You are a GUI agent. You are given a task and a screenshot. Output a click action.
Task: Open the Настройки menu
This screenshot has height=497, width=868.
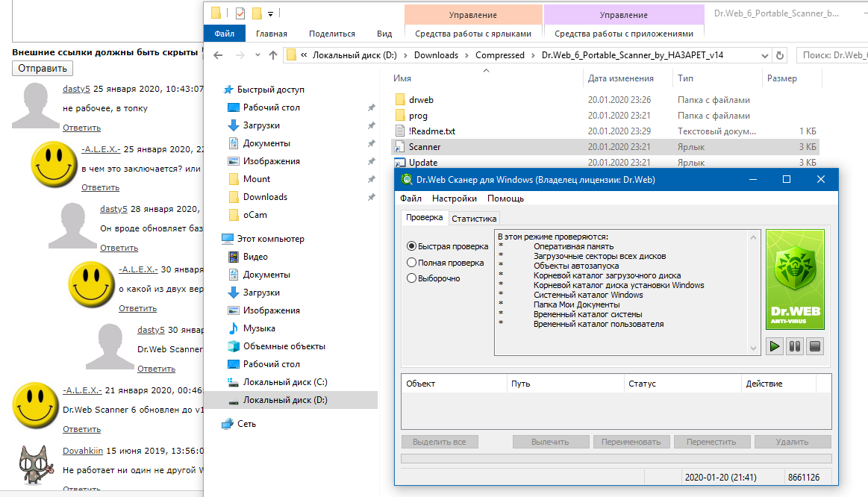pos(454,199)
